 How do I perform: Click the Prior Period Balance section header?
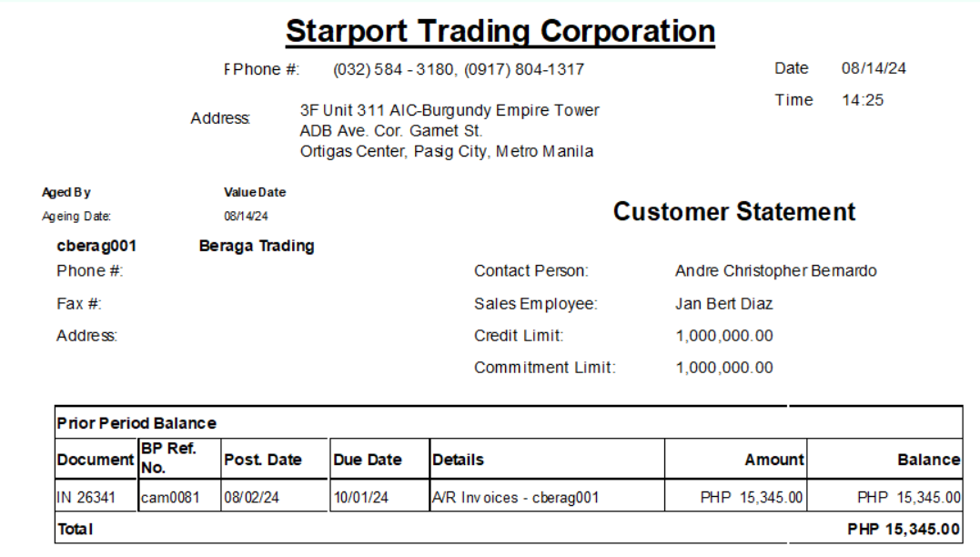(136, 423)
